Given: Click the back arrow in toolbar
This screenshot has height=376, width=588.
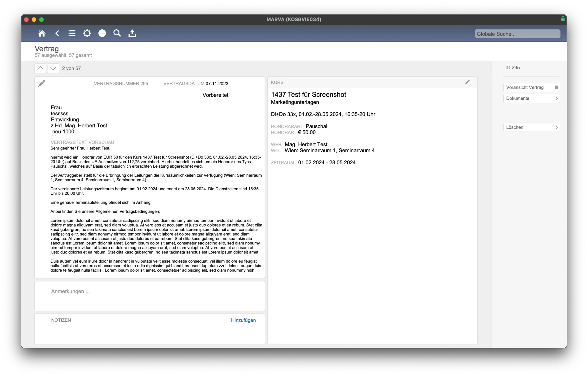Looking at the screenshot, I should pos(57,33).
